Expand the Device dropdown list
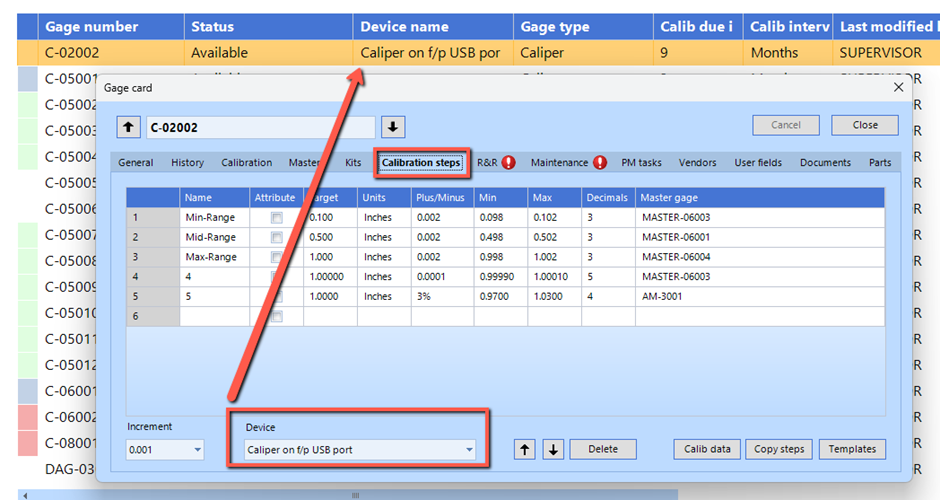The height and width of the screenshot is (500, 940). click(x=469, y=450)
